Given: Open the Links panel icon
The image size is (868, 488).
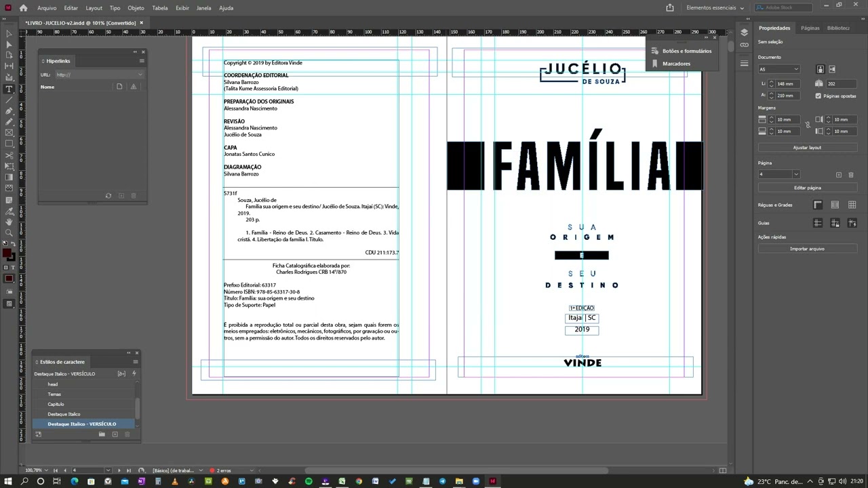Looking at the screenshot, I should click(x=744, y=45).
